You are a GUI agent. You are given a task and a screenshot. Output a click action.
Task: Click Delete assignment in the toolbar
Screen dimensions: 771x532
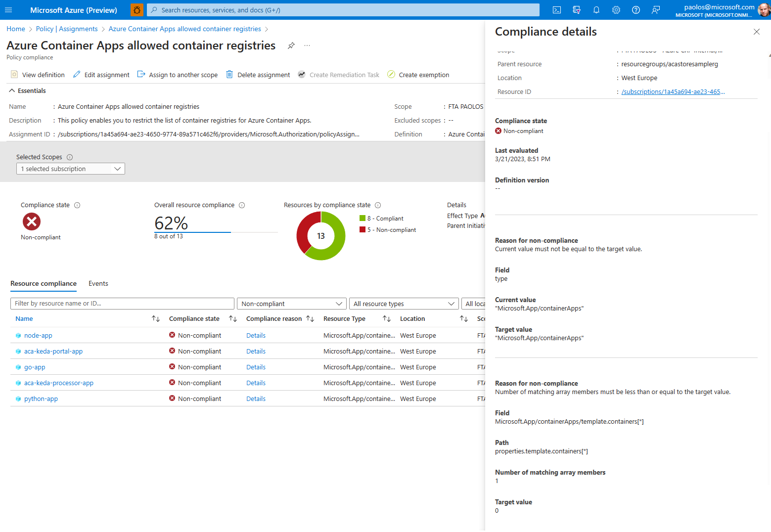pos(258,75)
